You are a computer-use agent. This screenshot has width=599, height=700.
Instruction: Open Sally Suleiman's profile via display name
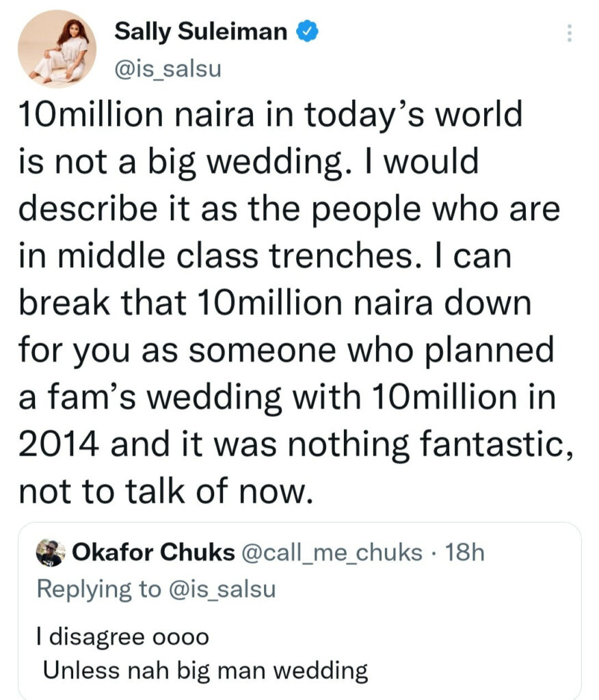[x=200, y=31]
